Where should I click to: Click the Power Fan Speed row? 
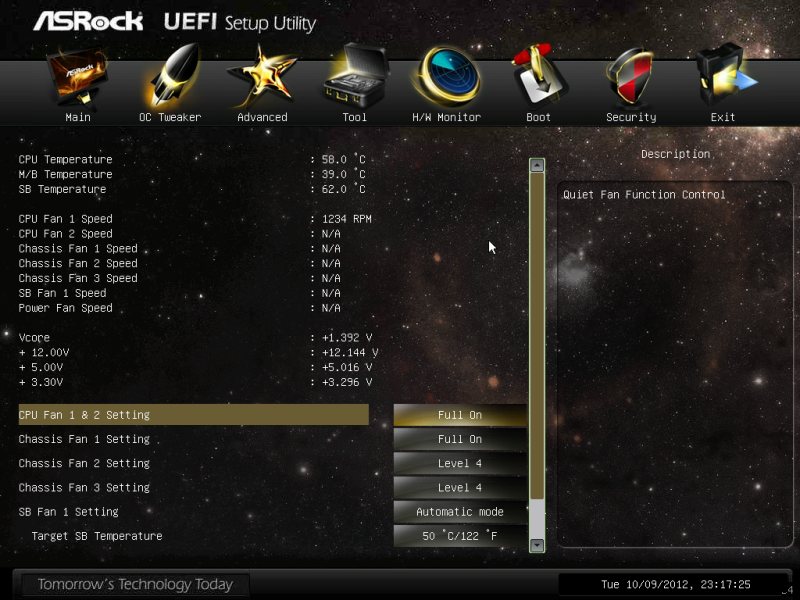(180, 308)
